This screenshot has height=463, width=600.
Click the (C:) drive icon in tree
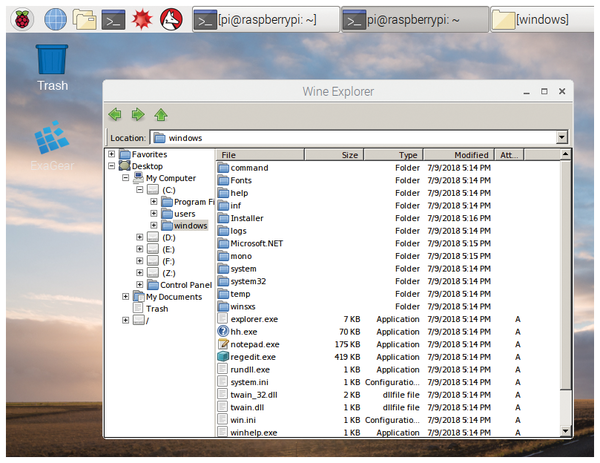tap(153, 190)
